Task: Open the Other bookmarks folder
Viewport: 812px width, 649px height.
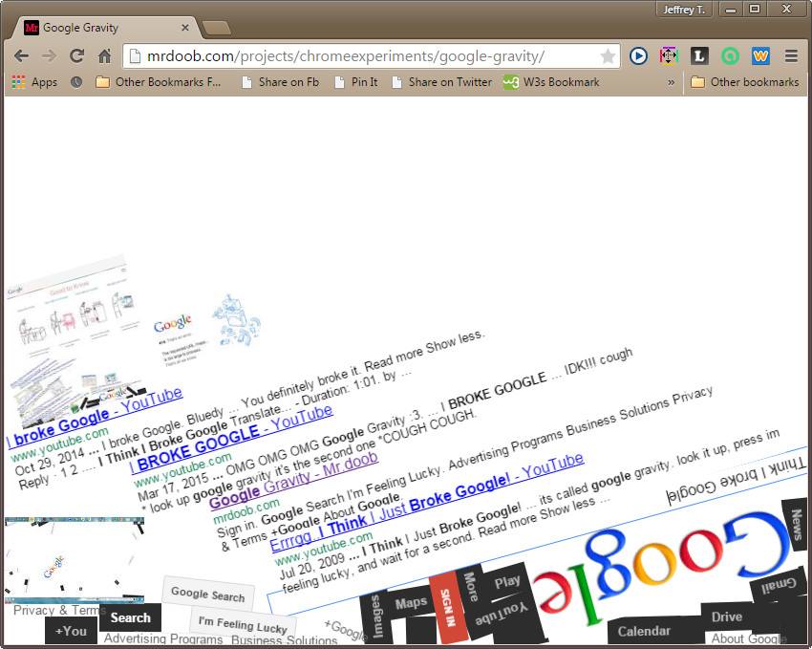Action: click(x=745, y=82)
